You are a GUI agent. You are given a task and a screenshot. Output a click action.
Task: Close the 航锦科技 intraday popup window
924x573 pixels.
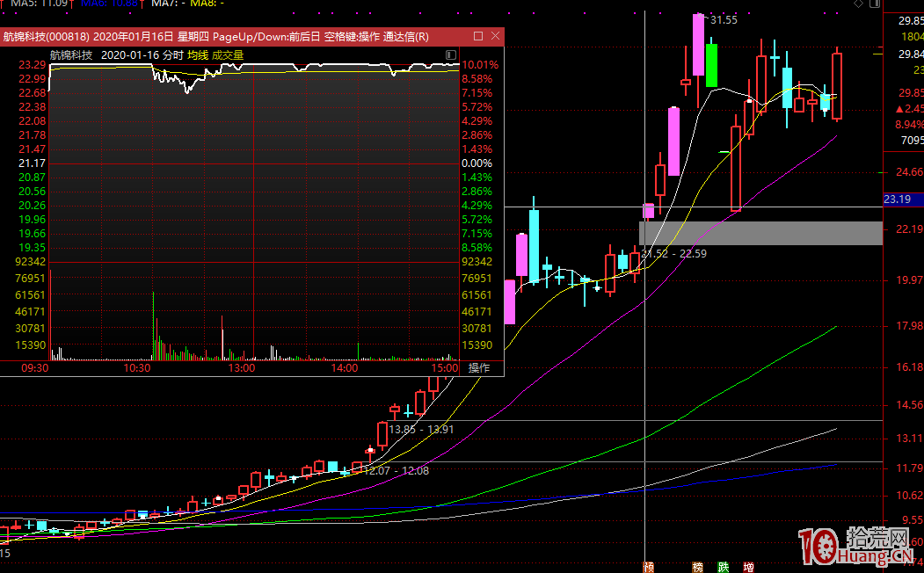tap(495, 36)
